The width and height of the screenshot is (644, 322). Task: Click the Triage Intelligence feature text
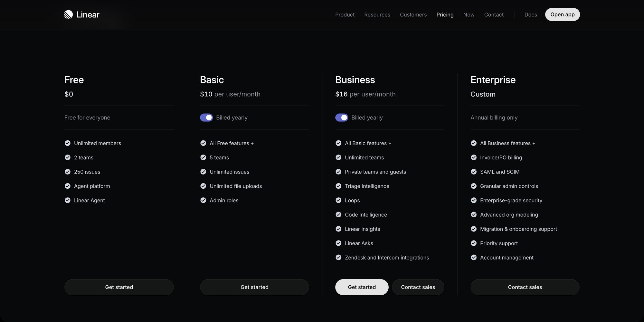[367, 186]
